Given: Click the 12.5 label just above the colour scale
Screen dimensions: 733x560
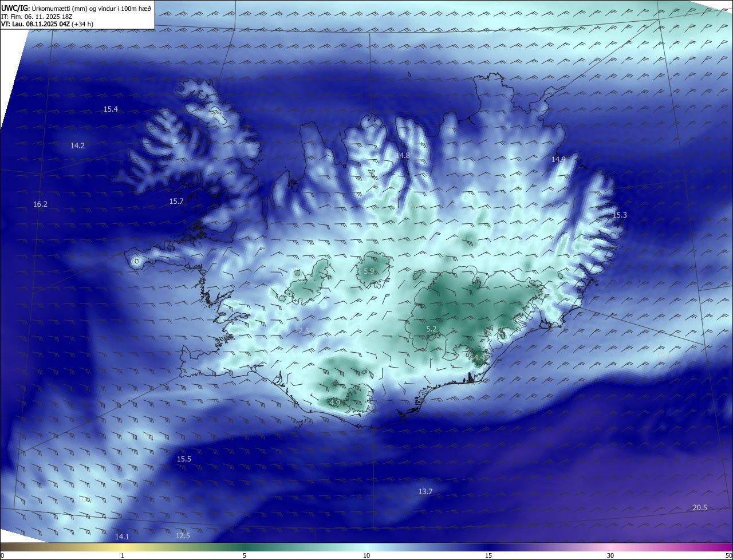Looking at the screenshot, I should point(183,535).
